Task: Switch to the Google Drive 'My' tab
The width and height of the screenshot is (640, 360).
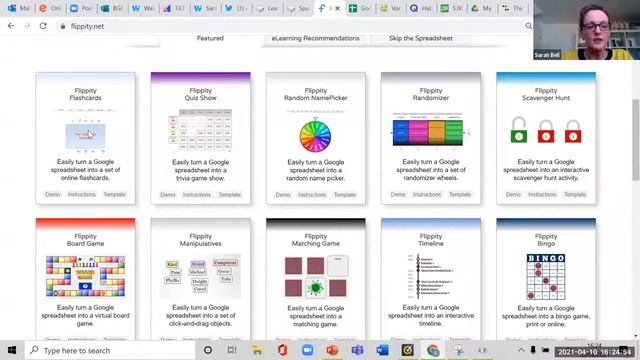Action: 482,8
